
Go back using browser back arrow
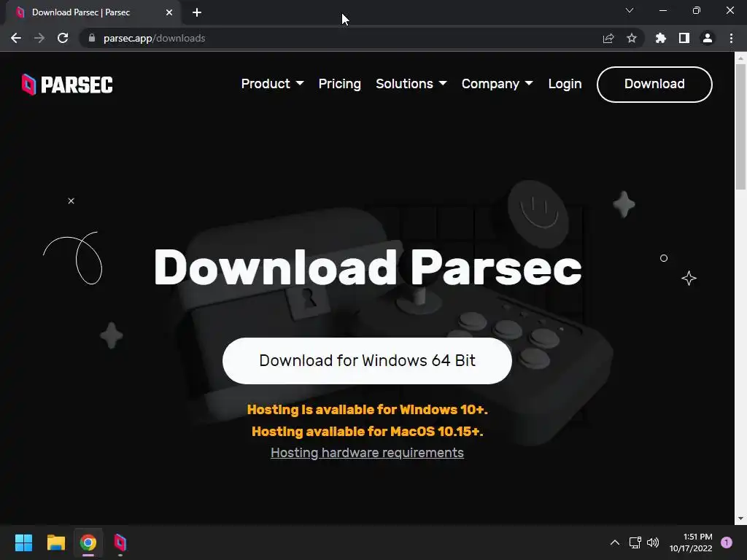16,38
